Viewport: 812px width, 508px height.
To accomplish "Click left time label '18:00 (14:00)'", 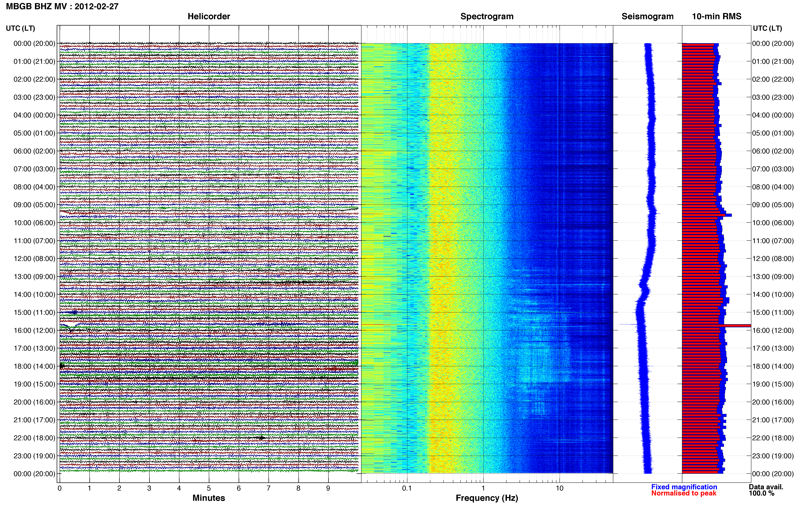I will pos(34,366).
